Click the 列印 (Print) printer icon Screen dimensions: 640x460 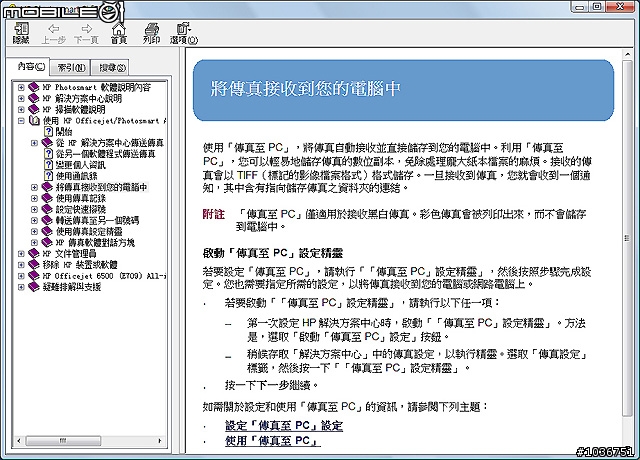point(151,29)
